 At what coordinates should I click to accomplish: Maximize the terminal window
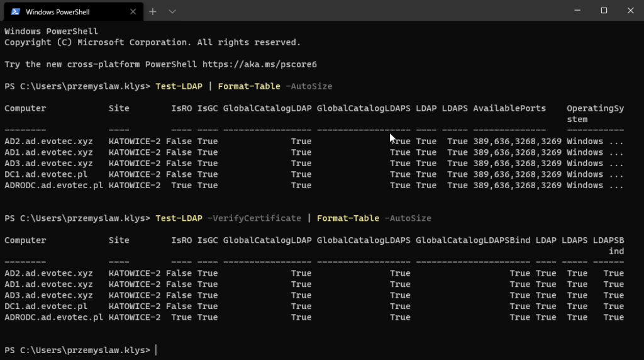tap(604, 10)
